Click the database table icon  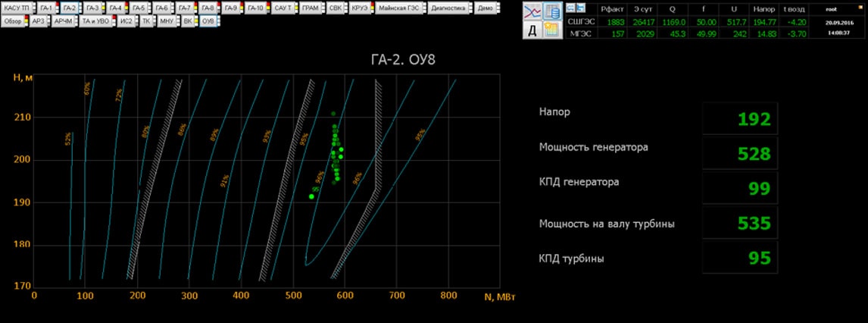552,11
